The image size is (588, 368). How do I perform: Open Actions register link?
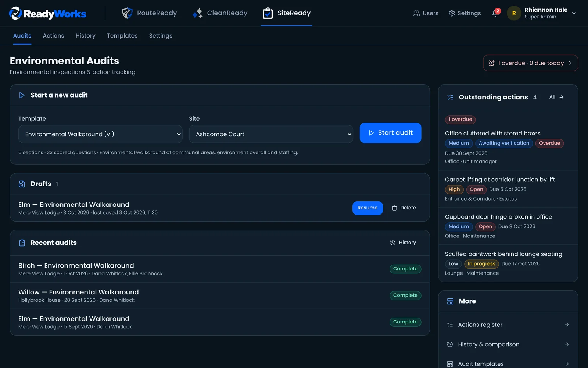pyautogui.click(x=508, y=325)
